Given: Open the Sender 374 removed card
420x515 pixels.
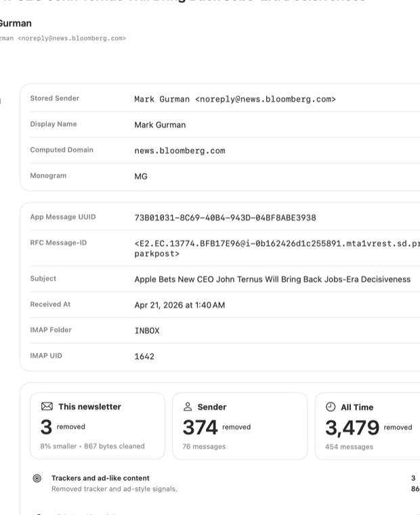Looking at the screenshot, I should tap(240, 426).
